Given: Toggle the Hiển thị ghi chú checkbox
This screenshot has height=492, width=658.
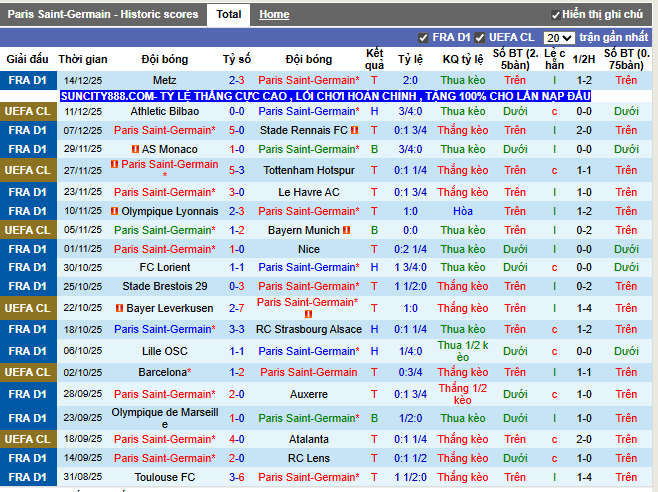Looking at the screenshot, I should (556, 16).
